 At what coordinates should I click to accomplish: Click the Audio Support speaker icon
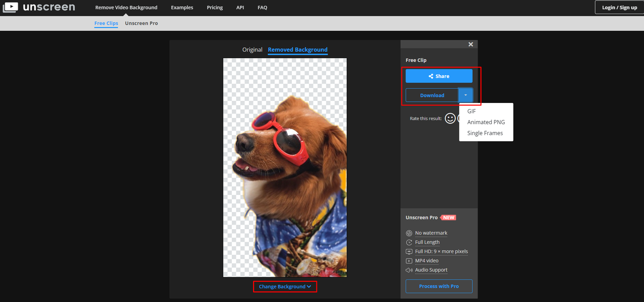pos(409,270)
